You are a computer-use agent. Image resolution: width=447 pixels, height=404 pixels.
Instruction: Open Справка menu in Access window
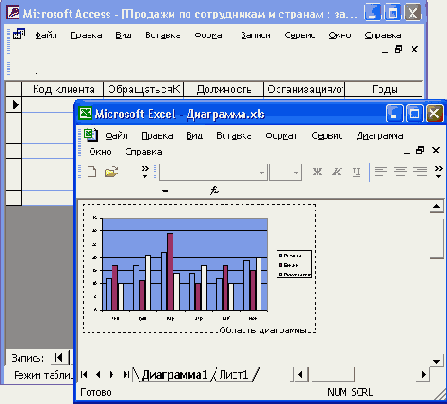383,35
